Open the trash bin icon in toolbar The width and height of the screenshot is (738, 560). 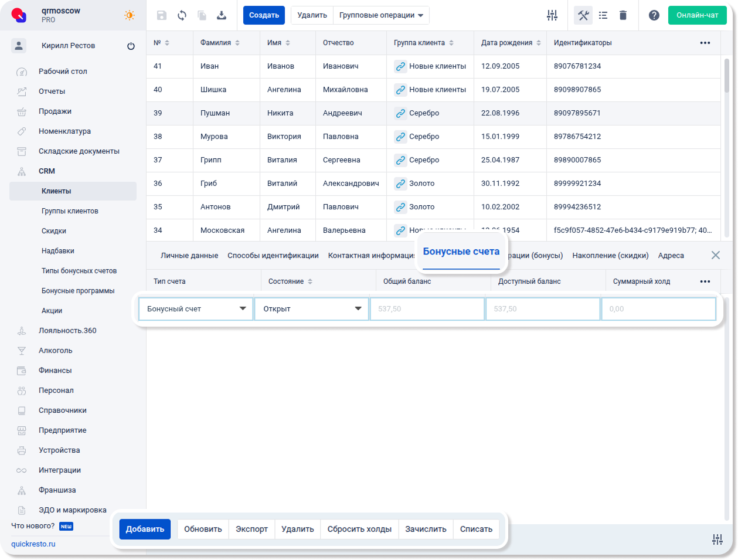click(x=623, y=15)
